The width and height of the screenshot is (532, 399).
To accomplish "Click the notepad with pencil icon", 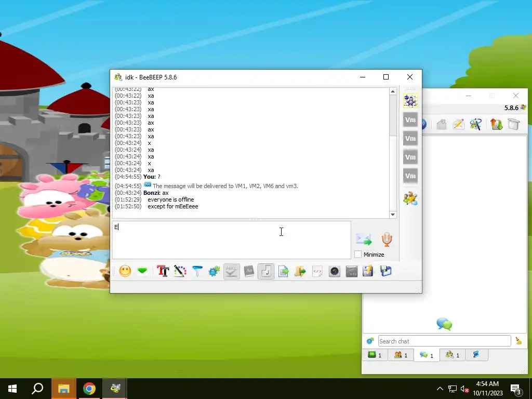I will (x=368, y=271).
